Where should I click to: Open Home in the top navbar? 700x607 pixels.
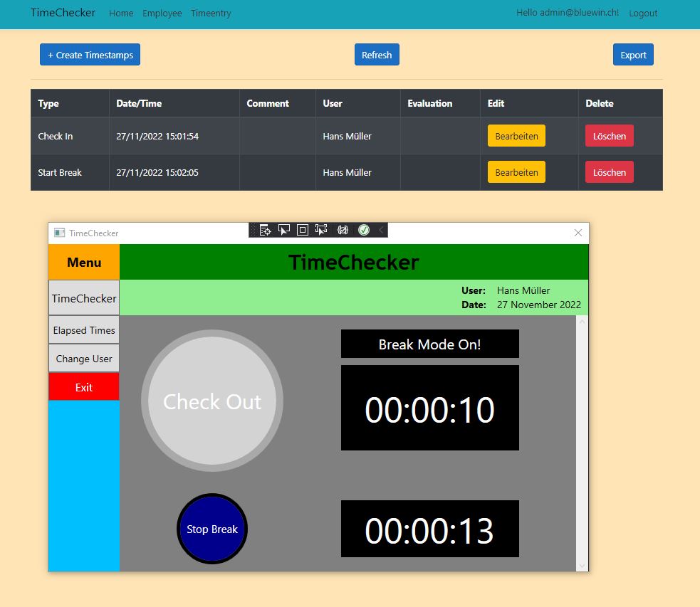pos(121,13)
